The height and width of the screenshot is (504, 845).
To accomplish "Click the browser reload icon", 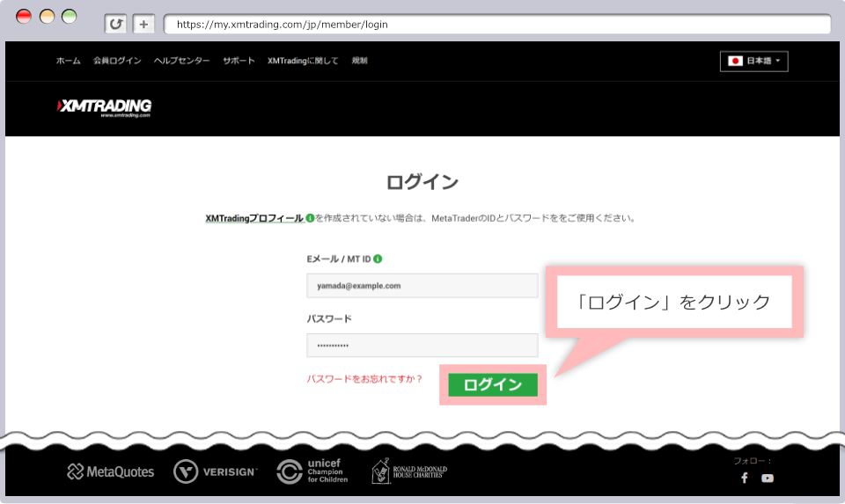I will tap(115, 24).
